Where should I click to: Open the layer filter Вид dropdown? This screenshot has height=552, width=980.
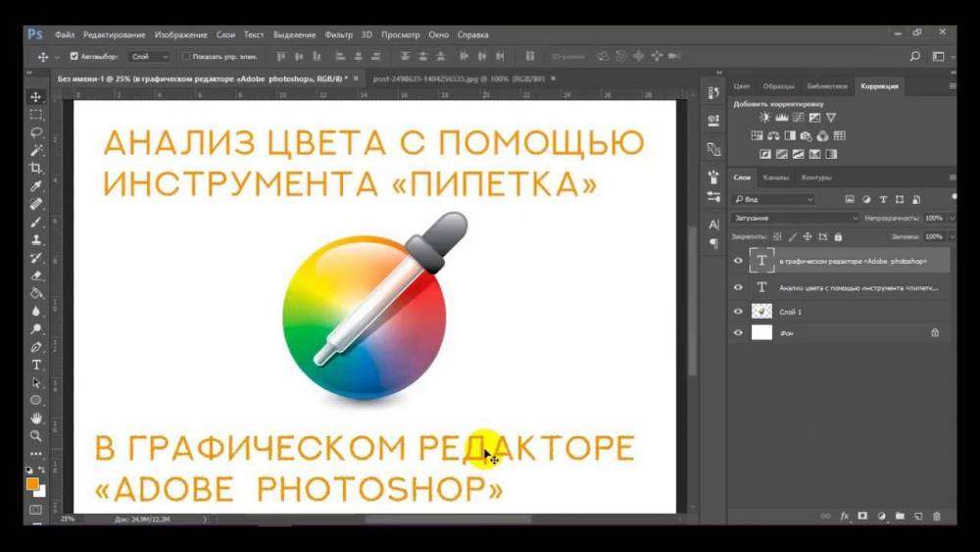click(x=773, y=199)
